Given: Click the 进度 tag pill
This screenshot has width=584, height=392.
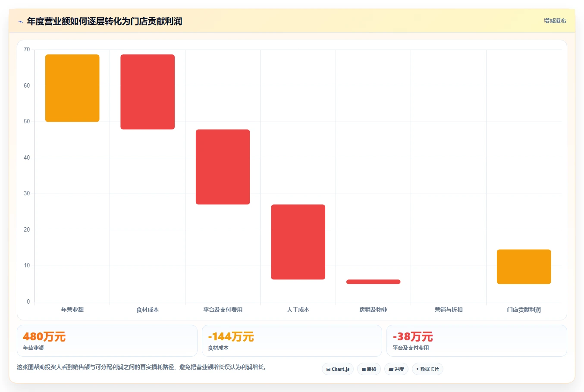Looking at the screenshot, I should point(396,369).
